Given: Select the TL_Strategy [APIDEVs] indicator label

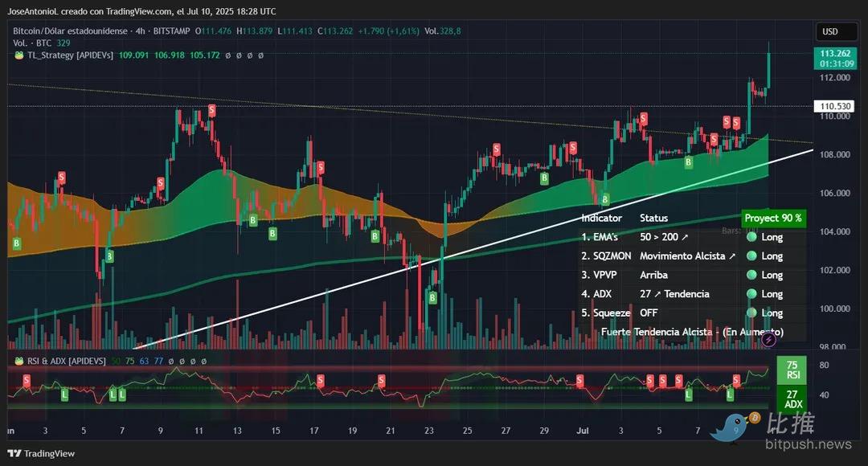Looking at the screenshot, I should pyautogui.click(x=70, y=55).
